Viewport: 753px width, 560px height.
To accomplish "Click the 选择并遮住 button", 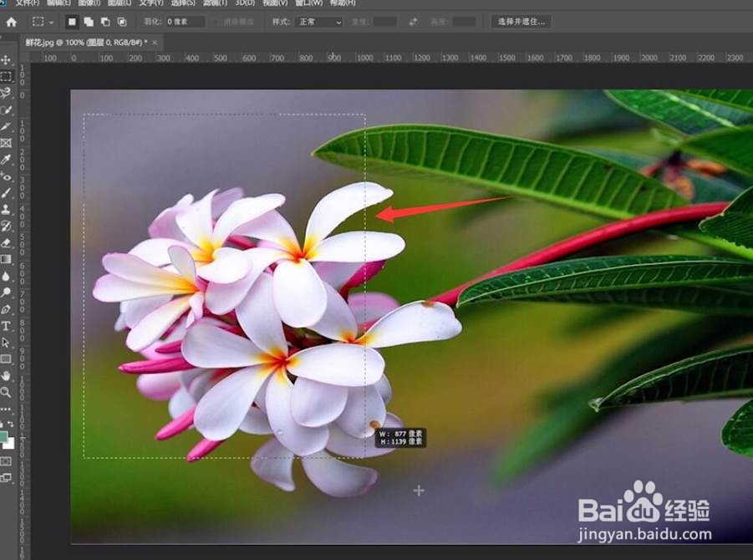I will pyautogui.click(x=521, y=22).
